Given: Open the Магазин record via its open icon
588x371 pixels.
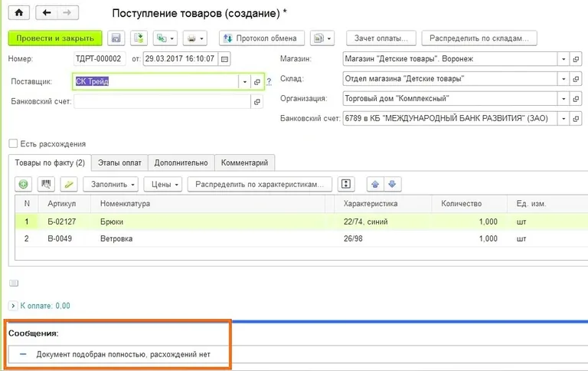Looking at the screenshot, I should [576, 59].
